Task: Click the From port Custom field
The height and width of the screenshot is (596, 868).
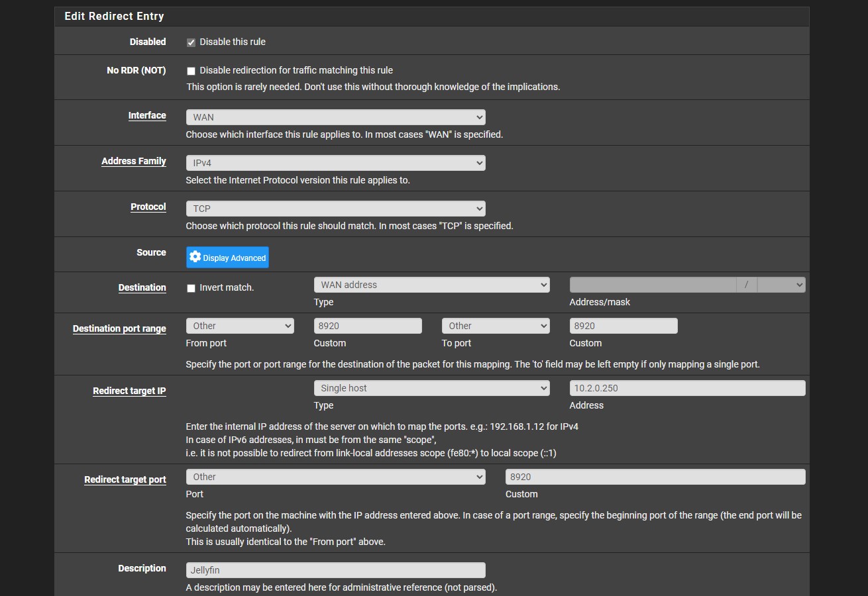Action: pos(367,326)
